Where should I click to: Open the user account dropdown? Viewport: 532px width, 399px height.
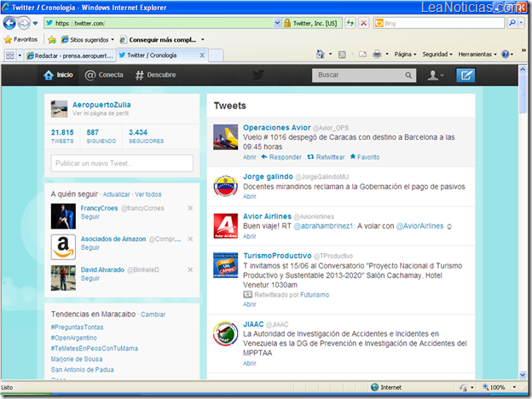click(436, 75)
